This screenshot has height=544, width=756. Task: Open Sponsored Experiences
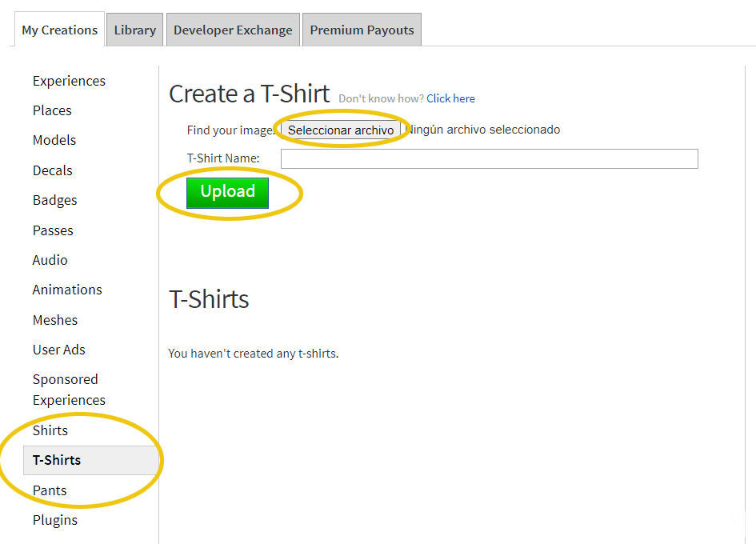tap(65, 390)
